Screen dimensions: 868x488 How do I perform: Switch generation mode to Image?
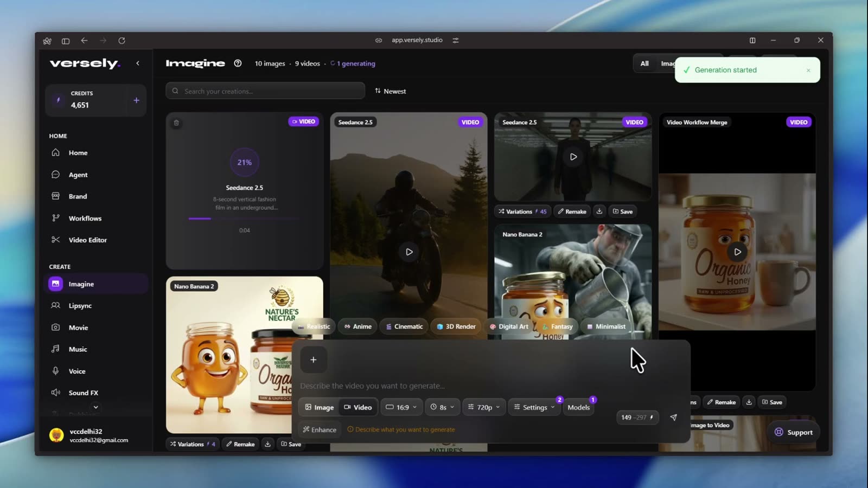[x=320, y=407]
